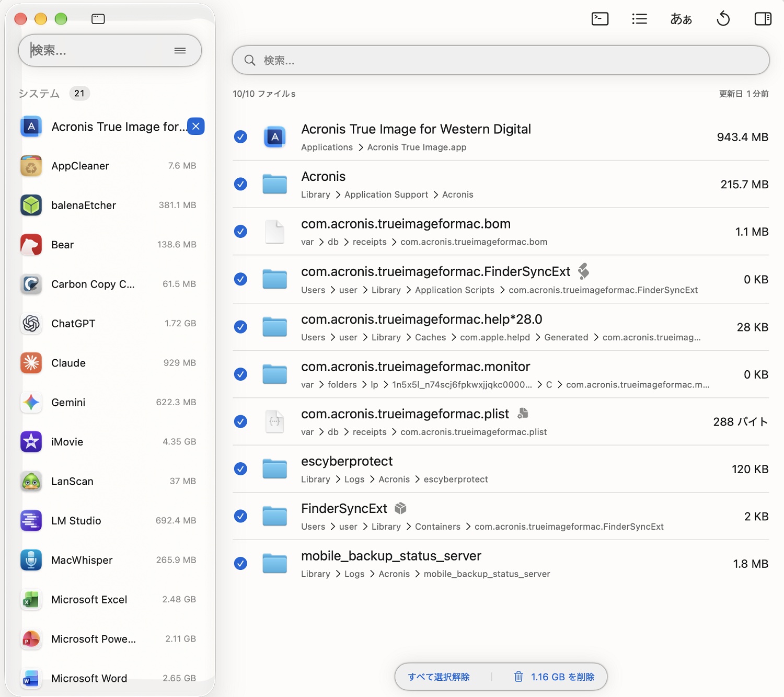The image size is (784, 697).
Task: Click the 10/10 ファイルs counter text
Action: tap(264, 94)
